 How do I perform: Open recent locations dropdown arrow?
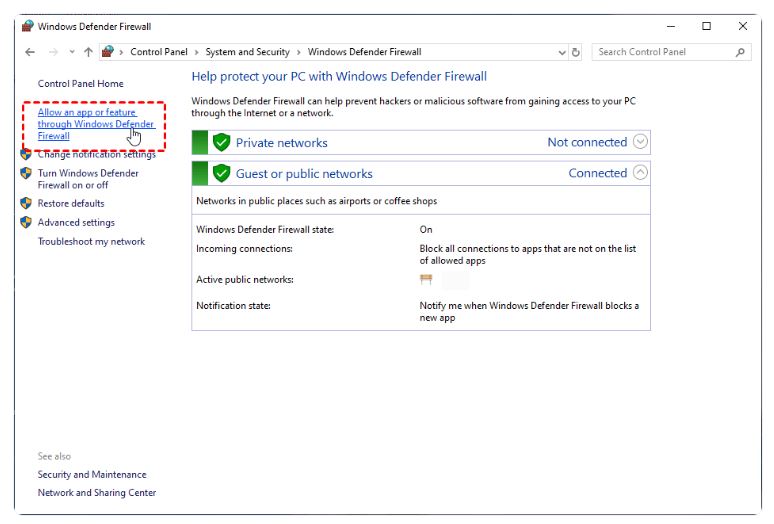tap(72, 52)
